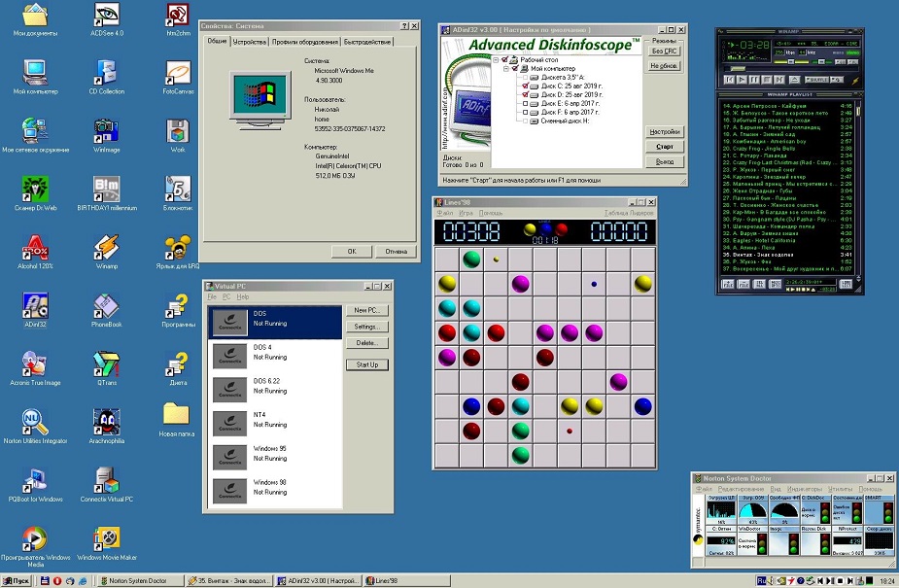Open the File menu in Virtual PC

coord(212,296)
